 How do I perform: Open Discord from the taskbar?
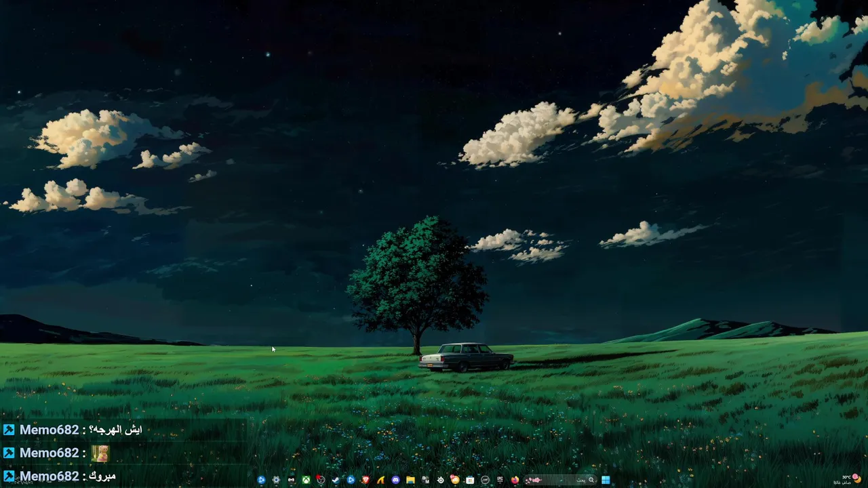pos(395,480)
